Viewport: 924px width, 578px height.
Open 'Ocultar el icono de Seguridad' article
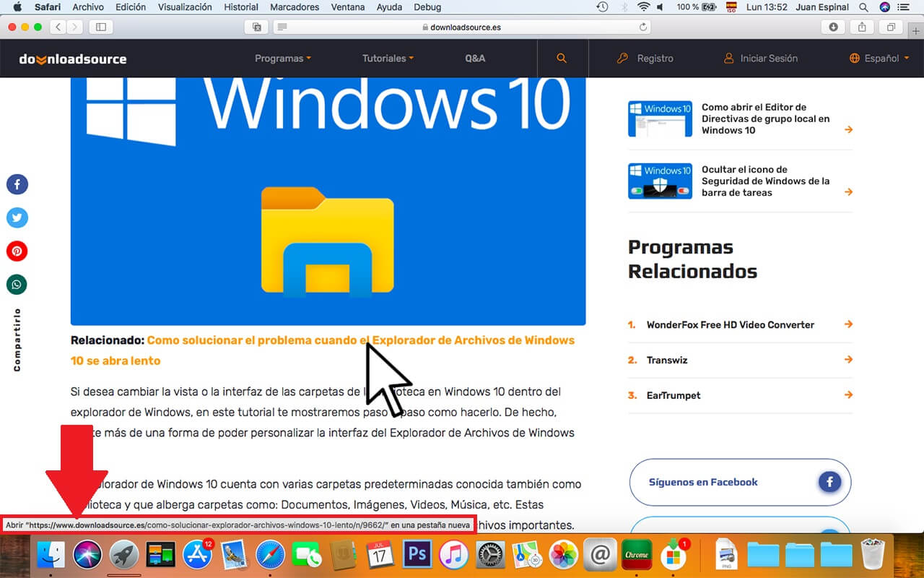coord(766,181)
